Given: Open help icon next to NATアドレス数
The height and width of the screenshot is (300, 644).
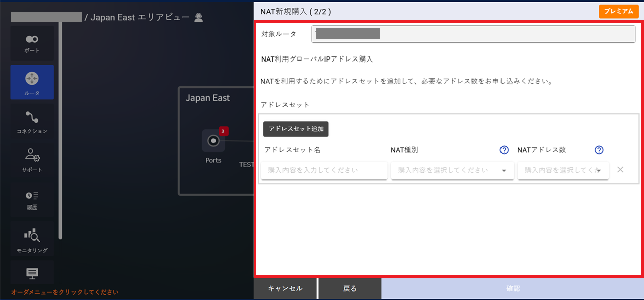Looking at the screenshot, I should pos(599,150).
